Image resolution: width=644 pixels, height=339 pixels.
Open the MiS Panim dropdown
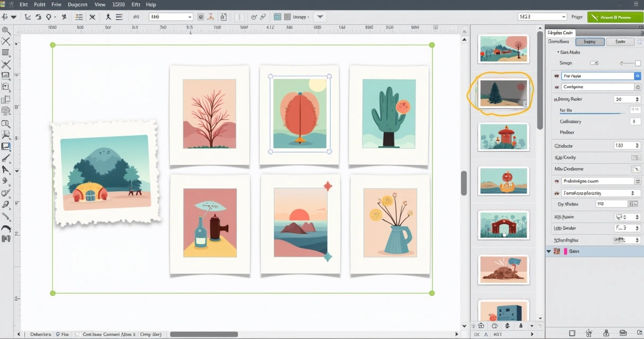pyautogui.click(x=637, y=217)
